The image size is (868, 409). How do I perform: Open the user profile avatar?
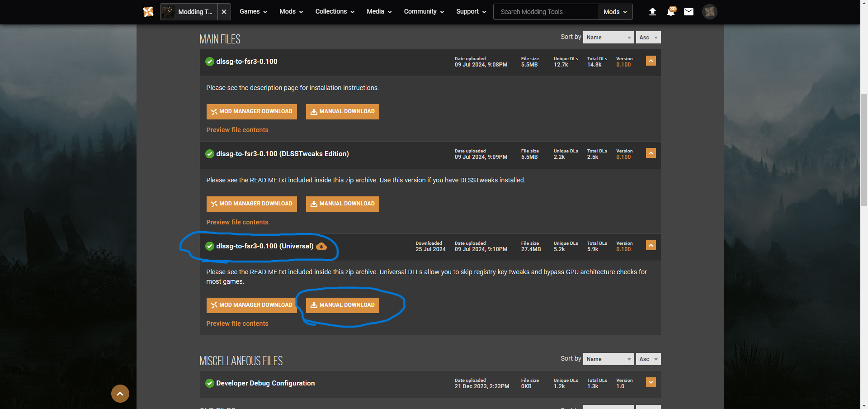(x=709, y=12)
